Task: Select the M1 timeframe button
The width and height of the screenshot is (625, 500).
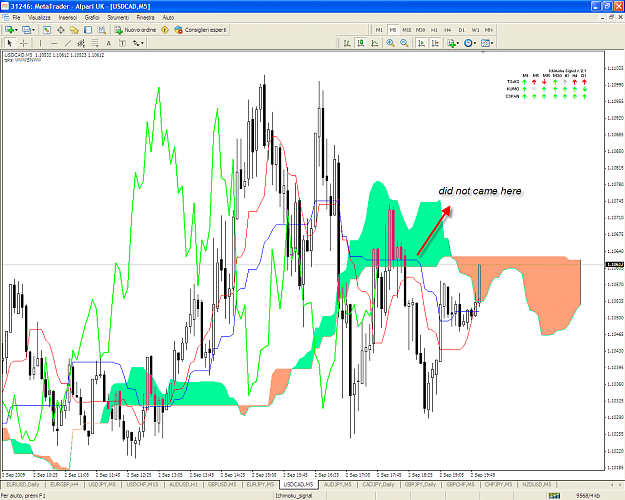Action: tap(379, 30)
